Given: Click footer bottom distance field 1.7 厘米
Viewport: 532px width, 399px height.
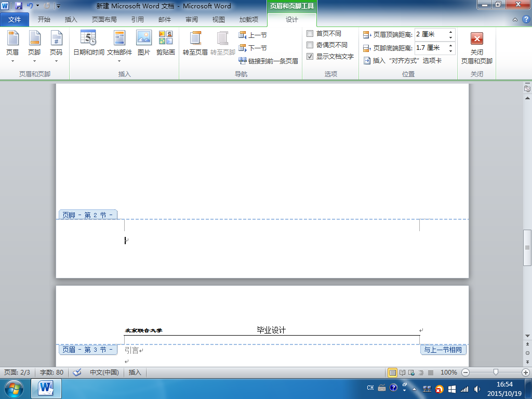Looking at the screenshot, I should tap(431, 48).
